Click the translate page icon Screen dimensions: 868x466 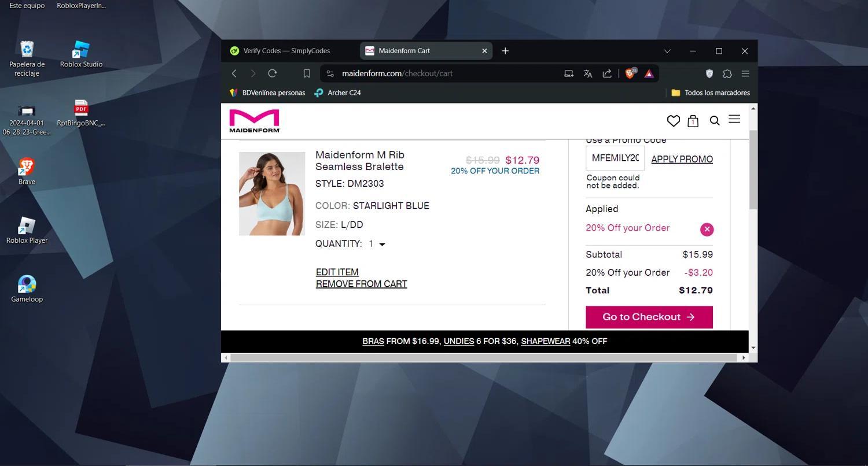pyautogui.click(x=588, y=73)
